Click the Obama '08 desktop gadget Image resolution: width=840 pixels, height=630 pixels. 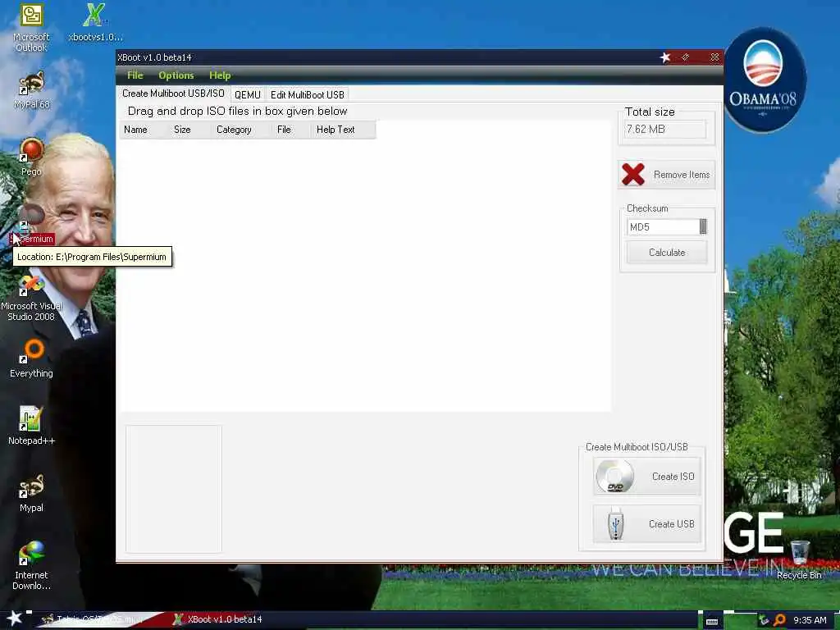point(763,80)
